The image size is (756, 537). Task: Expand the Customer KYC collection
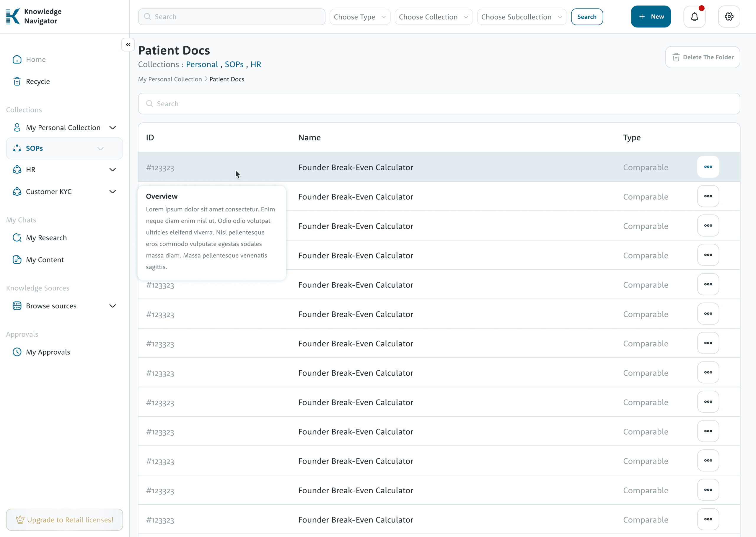pyautogui.click(x=113, y=192)
